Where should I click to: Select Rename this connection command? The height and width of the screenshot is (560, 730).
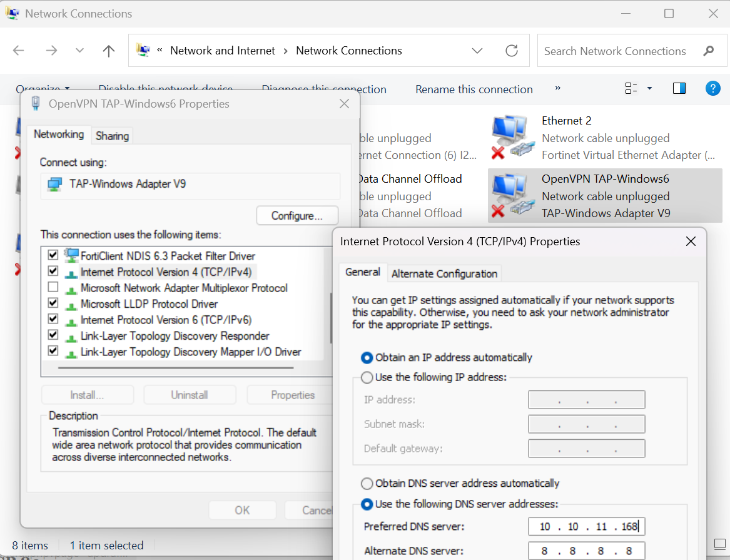[x=474, y=89]
